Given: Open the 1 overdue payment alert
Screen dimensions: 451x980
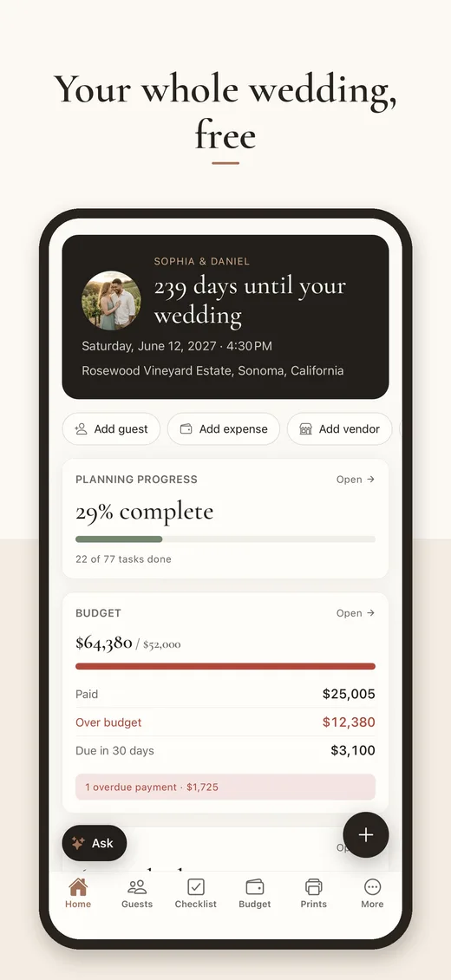Looking at the screenshot, I should pos(225,787).
